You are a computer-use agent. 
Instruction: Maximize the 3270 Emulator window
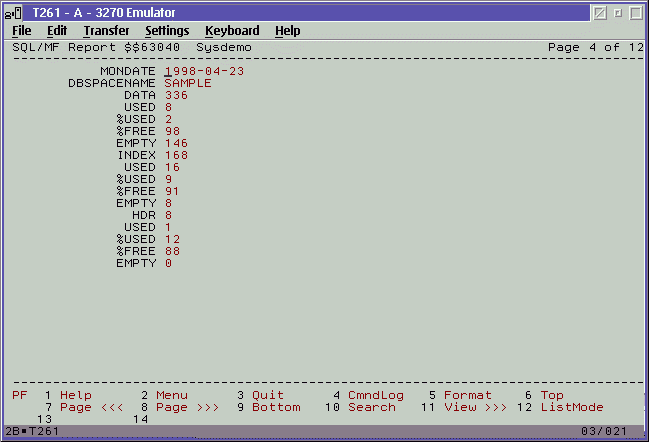[x=636, y=13]
